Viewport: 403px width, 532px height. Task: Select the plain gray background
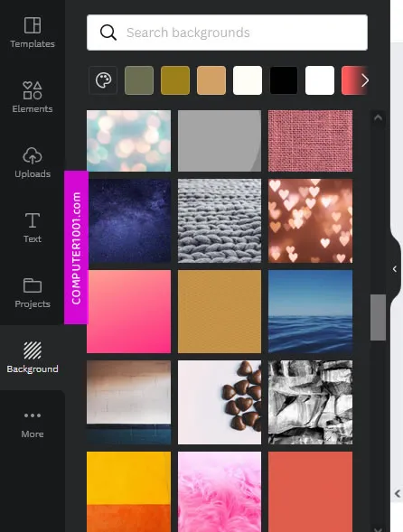coord(220,141)
